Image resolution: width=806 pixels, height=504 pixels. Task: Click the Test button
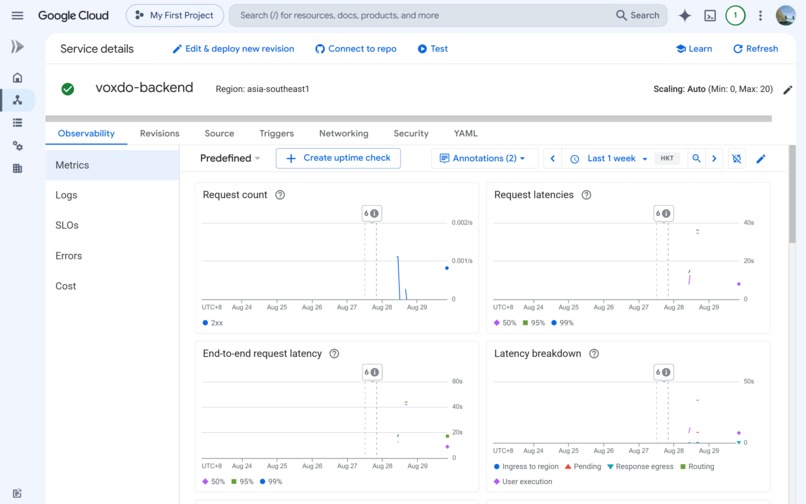coord(432,49)
